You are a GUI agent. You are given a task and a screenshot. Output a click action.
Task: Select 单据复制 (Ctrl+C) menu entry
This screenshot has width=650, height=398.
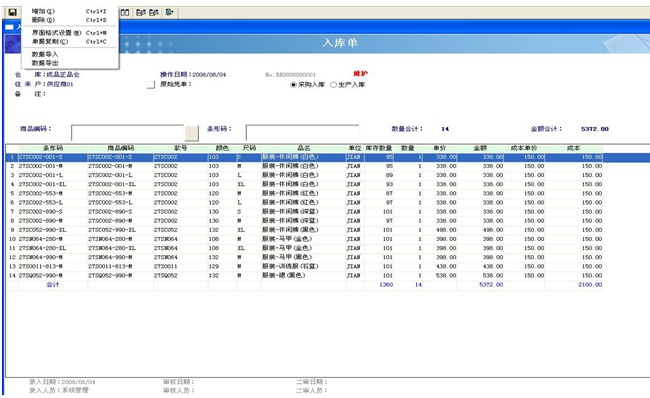pos(70,41)
